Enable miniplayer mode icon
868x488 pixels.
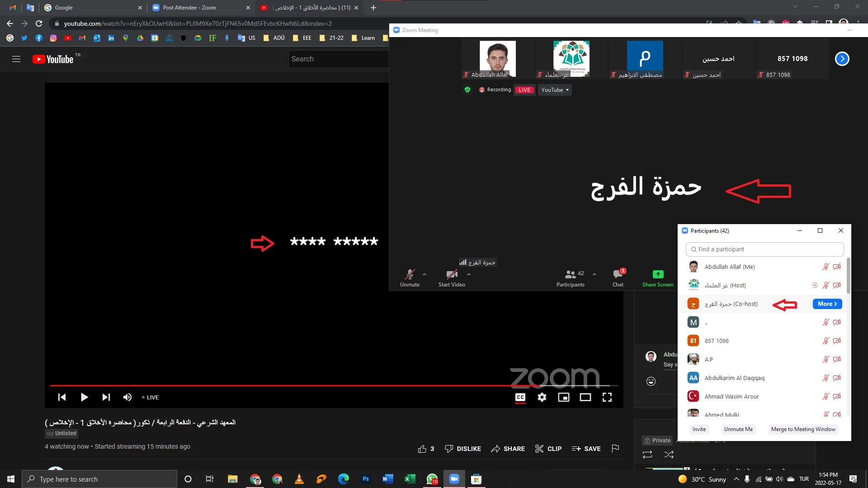[563, 397]
